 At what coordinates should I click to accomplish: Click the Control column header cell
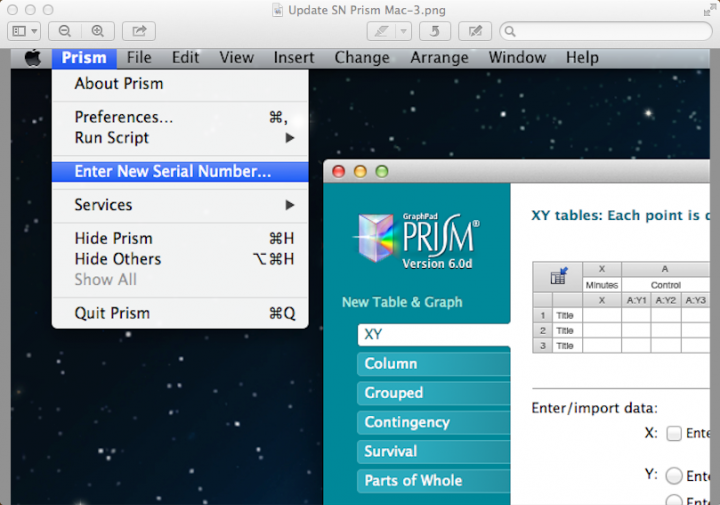(665, 285)
